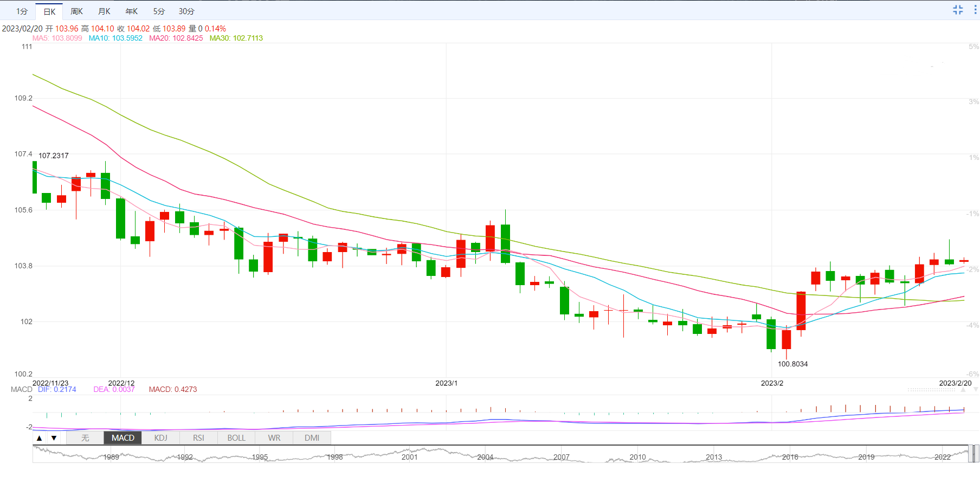
Task: Select the 年K yearly chart tab
Action: [131, 11]
